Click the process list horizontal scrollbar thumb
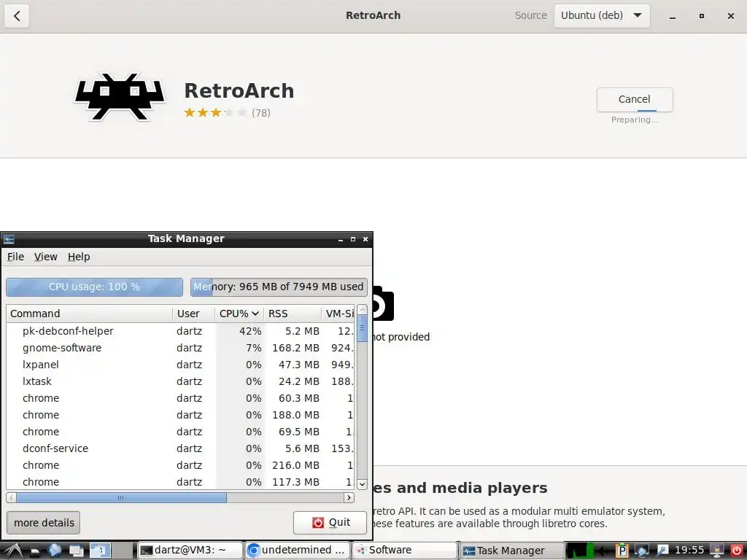This screenshot has height=560, width=747. (x=122, y=497)
